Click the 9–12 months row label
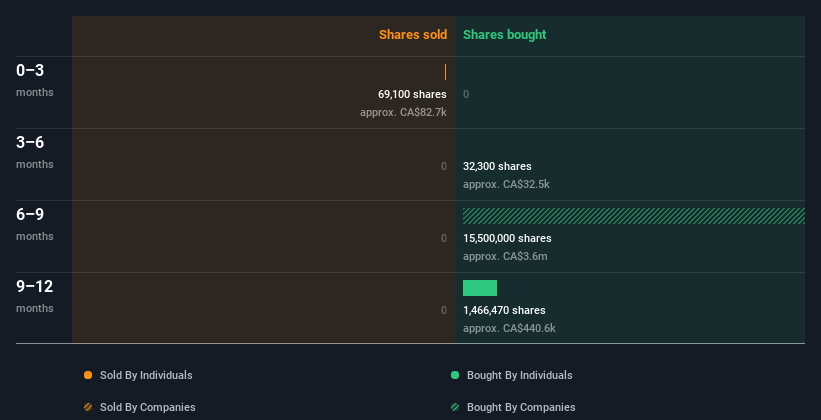 click(35, 296)
